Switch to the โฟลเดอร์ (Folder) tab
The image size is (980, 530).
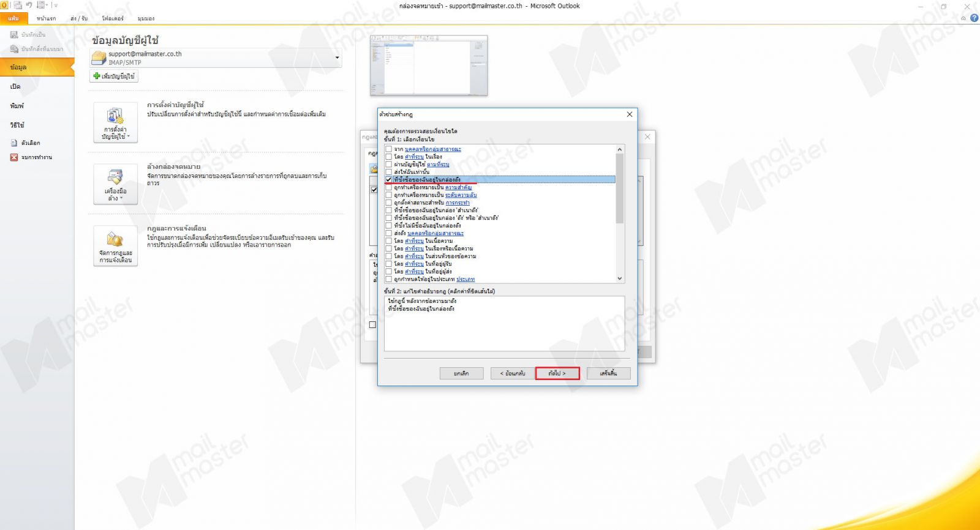point(113,18)
